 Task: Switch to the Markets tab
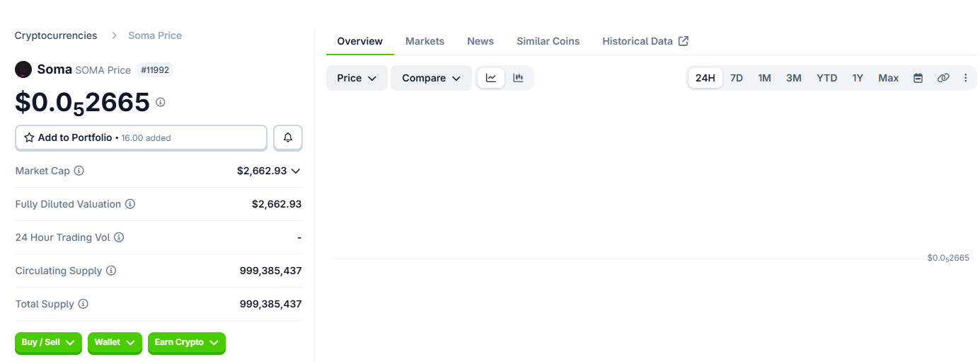pyautogui.click(x=425, y=41)
